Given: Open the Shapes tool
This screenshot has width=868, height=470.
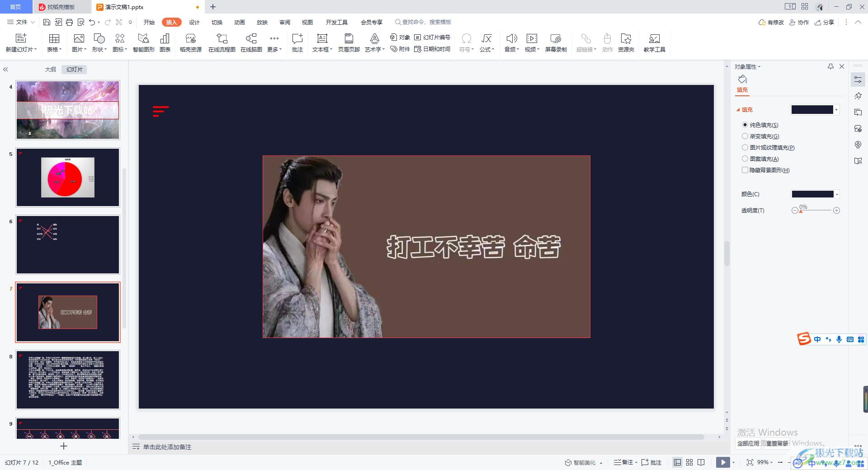Looking at the screenshot, I should tap(99, 43).
